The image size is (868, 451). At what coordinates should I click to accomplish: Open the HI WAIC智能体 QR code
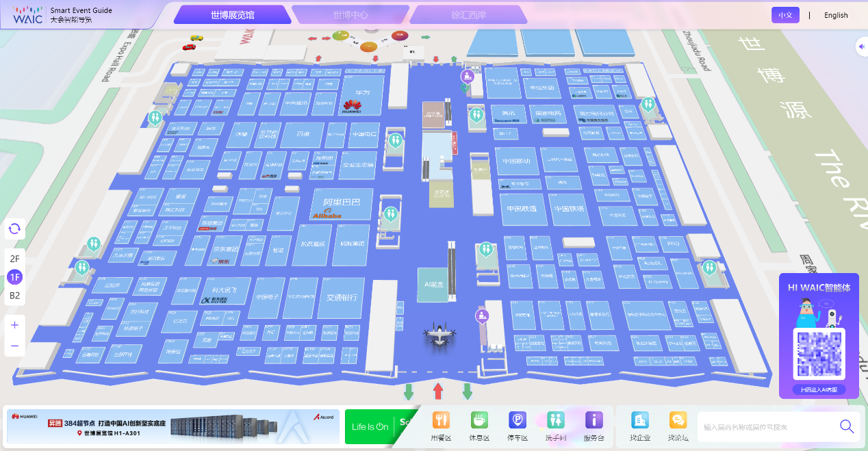coord(819,354)
